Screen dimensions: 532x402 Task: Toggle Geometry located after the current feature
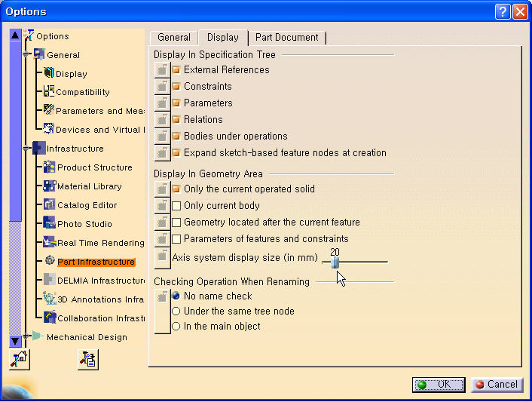[x=177, y=222]
